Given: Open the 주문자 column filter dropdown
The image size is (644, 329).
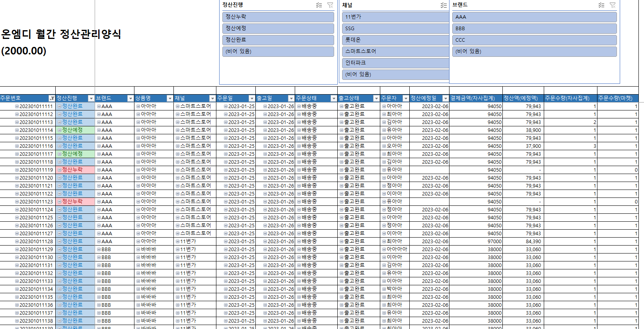Looking at the screenshot, I should [x=406, y=98].
